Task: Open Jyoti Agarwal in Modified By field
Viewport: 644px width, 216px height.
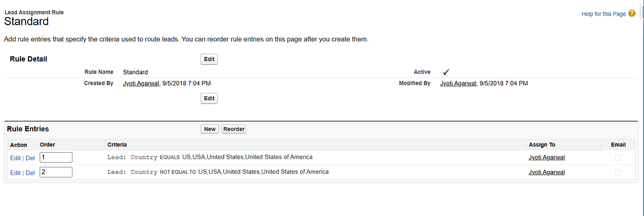Action: 458,84
